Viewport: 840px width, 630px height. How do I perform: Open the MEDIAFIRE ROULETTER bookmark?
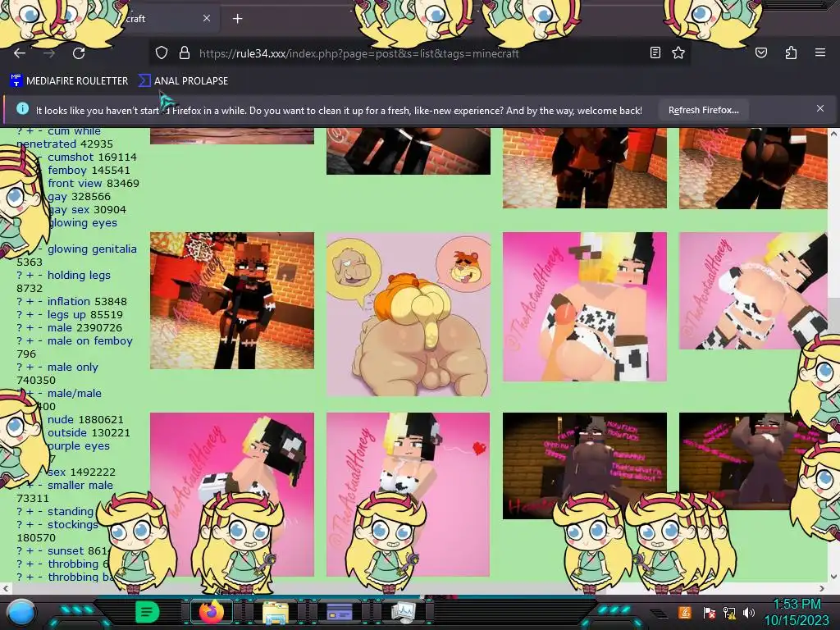(69, 81)
